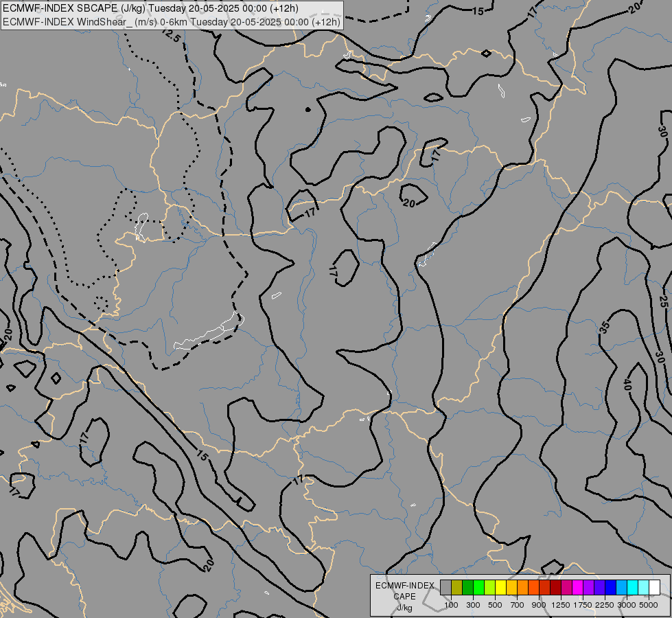Click legend value 1250
Screen dimensions: 672x618
tap(561, 605)
